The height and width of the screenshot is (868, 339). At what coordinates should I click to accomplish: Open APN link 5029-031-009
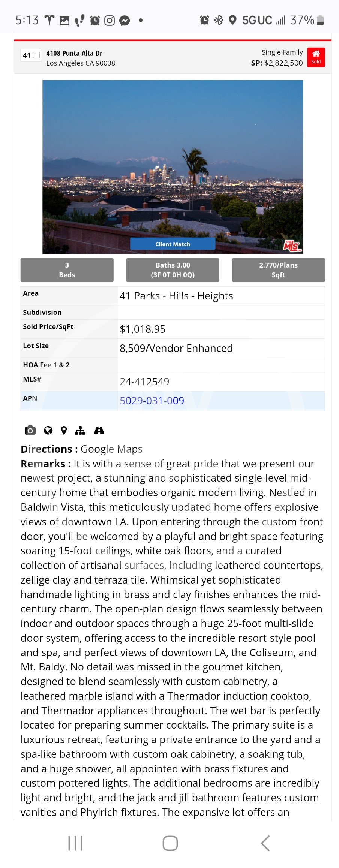tap(152, 401)
